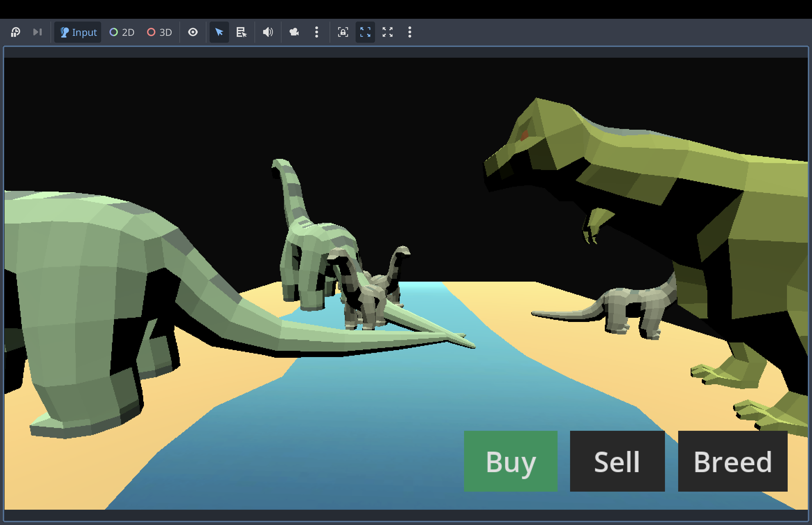
Task: Mute game audio with speaker icon
Action: (x=268, y=32)
